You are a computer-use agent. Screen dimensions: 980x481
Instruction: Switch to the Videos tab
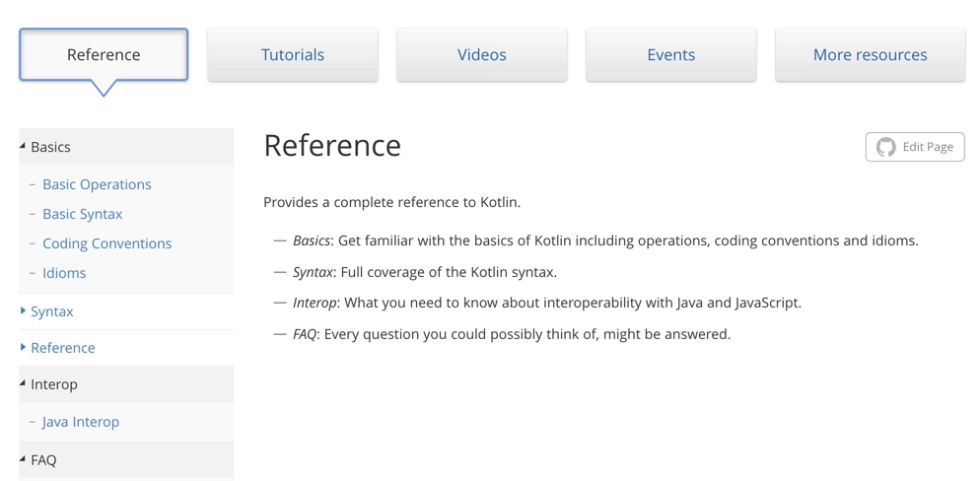click(482, 54)
